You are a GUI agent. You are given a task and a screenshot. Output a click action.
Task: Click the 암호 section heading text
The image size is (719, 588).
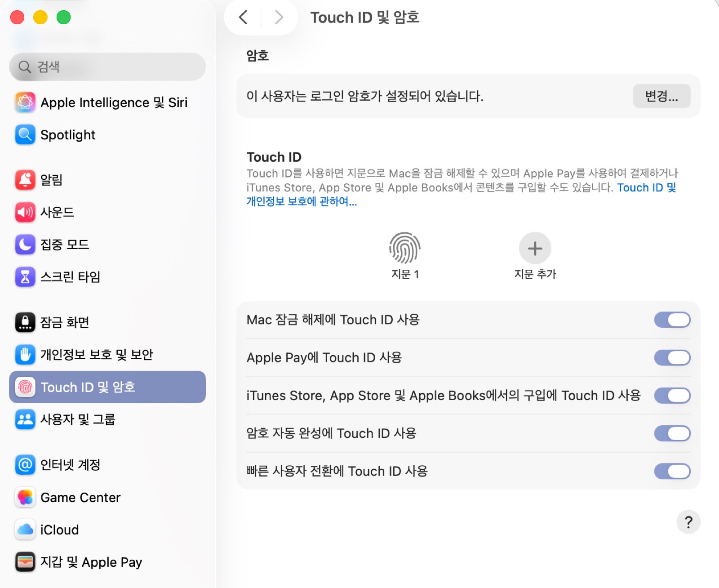[x=257, y=56]
